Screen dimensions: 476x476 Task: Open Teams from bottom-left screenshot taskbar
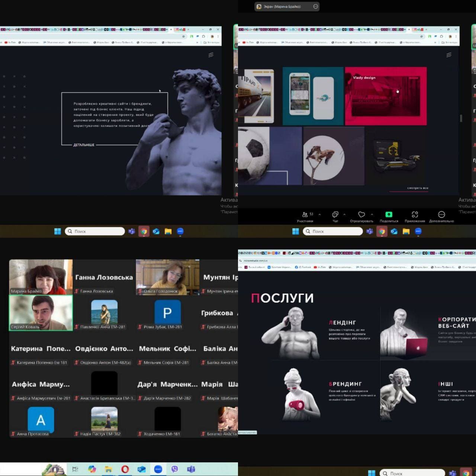(x=191, y=469)
